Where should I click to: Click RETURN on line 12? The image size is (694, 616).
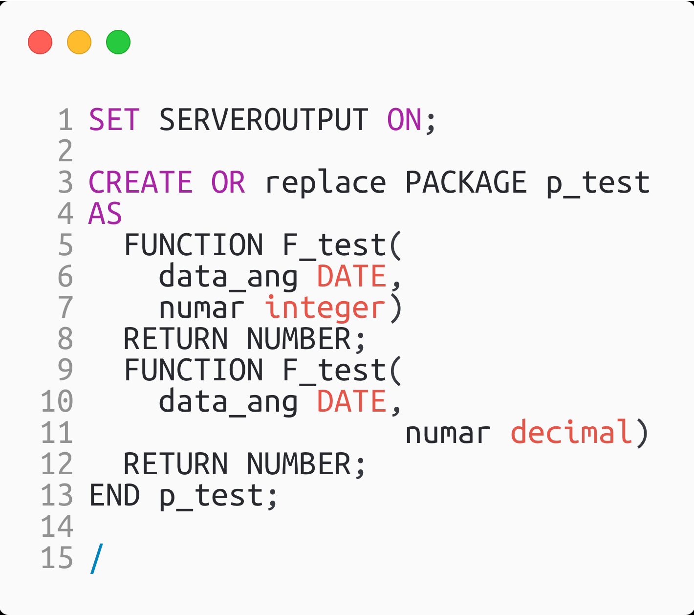[176, 464]
